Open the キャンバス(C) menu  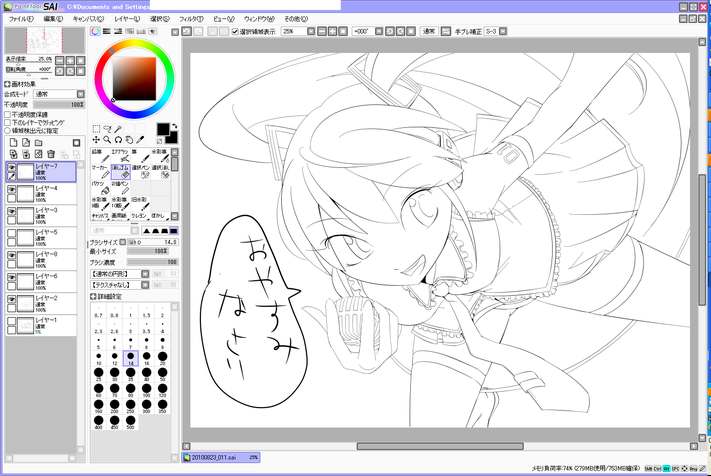[88, 19]
